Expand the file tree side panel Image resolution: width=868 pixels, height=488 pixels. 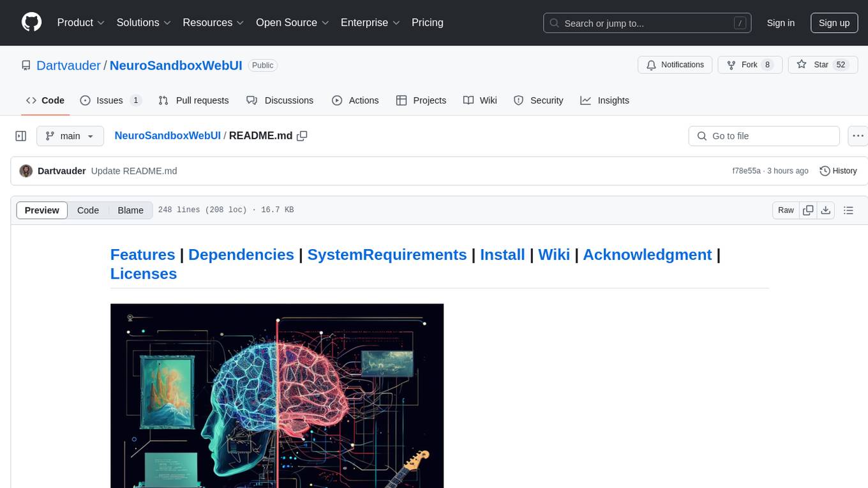[21, 136]
